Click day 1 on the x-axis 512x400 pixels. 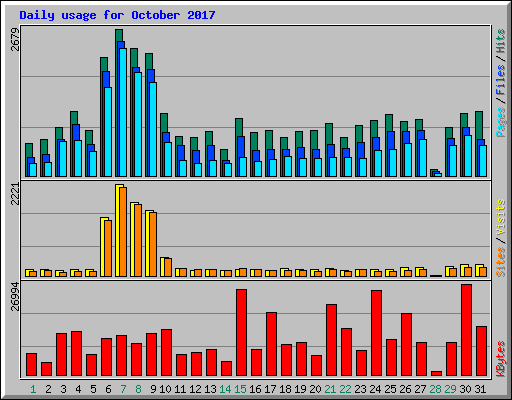tap(33, 389)
